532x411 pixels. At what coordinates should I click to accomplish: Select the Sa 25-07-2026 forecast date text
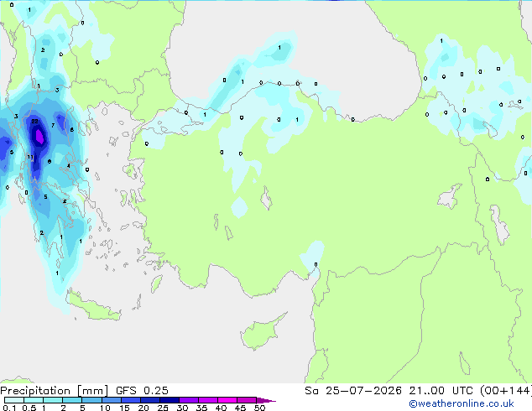click(353, 391)
